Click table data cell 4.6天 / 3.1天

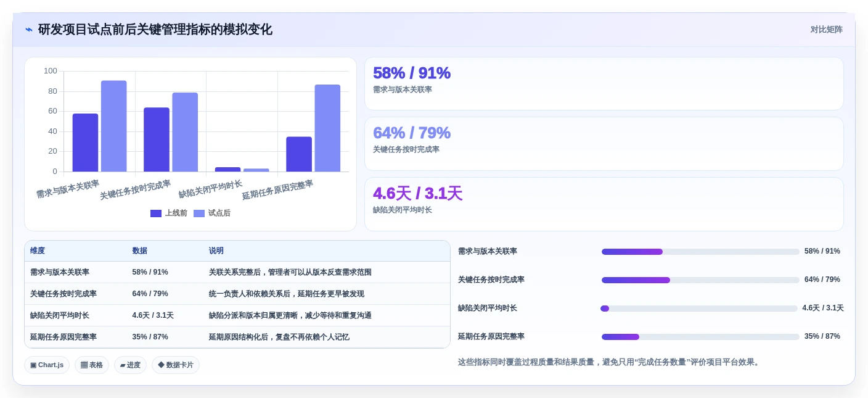[153, 315]
